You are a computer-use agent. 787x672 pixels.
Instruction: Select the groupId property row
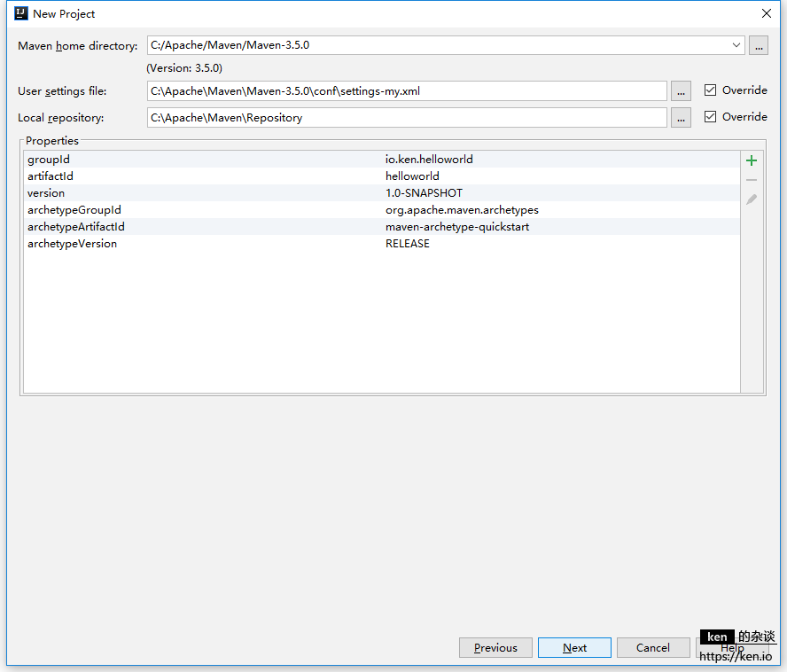[x=381, y=160]
